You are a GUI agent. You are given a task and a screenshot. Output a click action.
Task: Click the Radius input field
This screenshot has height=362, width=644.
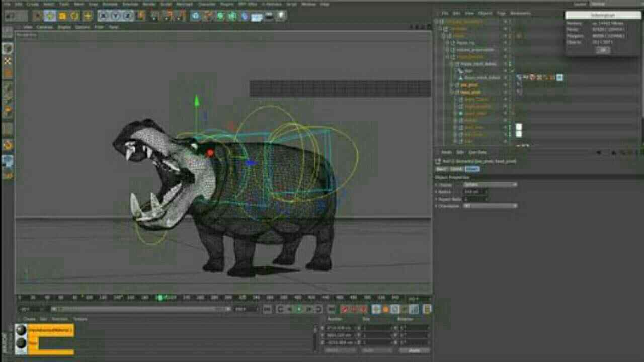coord(475,192)
